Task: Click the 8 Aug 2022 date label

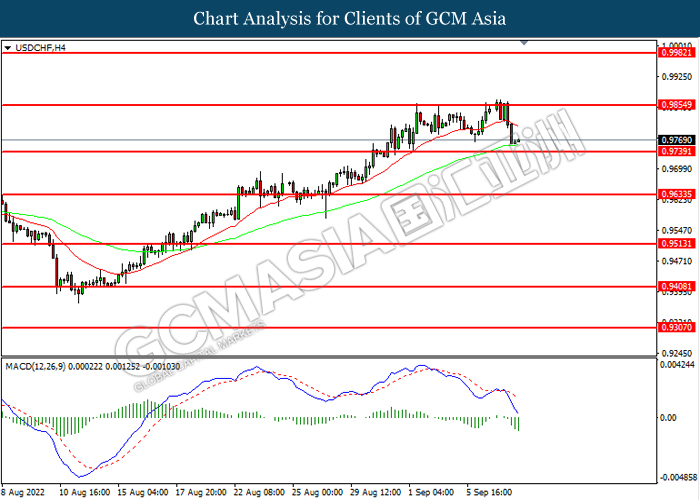Action: click(23, 492)
